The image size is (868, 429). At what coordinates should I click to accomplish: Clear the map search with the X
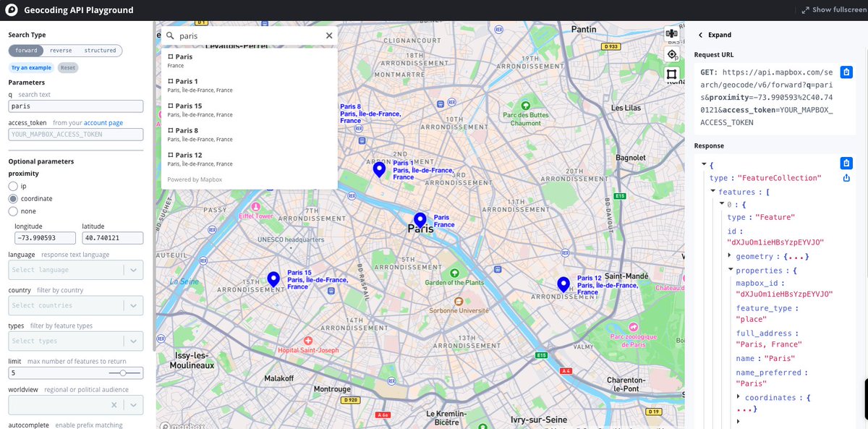329,35
